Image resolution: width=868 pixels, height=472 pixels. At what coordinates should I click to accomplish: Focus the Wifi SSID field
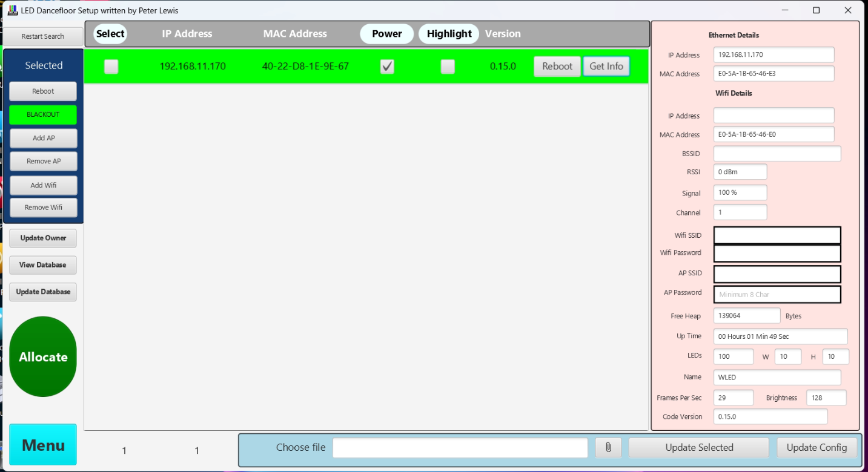[777, 235]
